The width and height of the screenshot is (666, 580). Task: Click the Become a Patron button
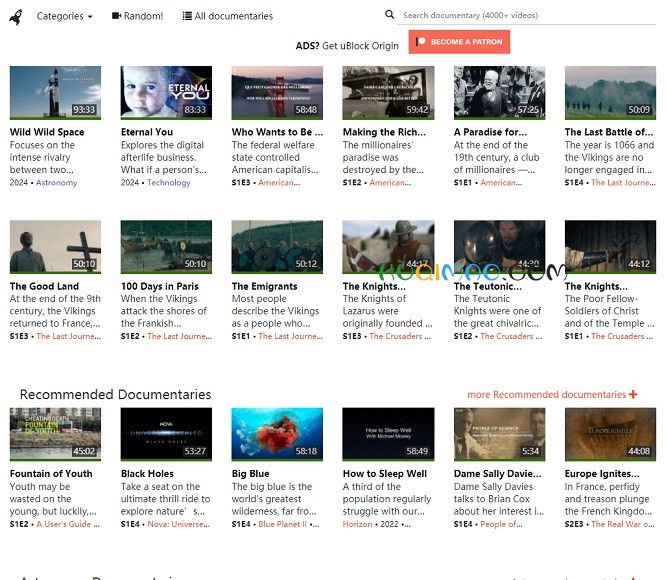pos(459,42)
